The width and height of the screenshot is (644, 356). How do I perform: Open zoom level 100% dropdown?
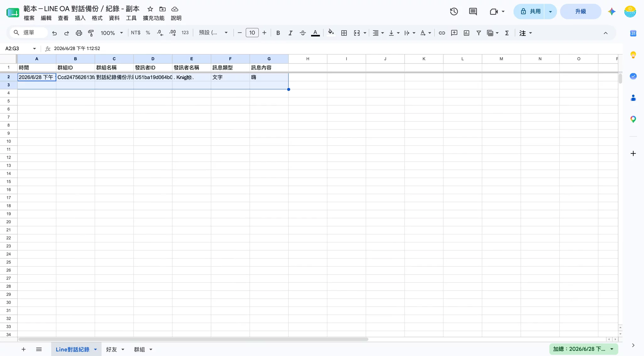[112, 33]
